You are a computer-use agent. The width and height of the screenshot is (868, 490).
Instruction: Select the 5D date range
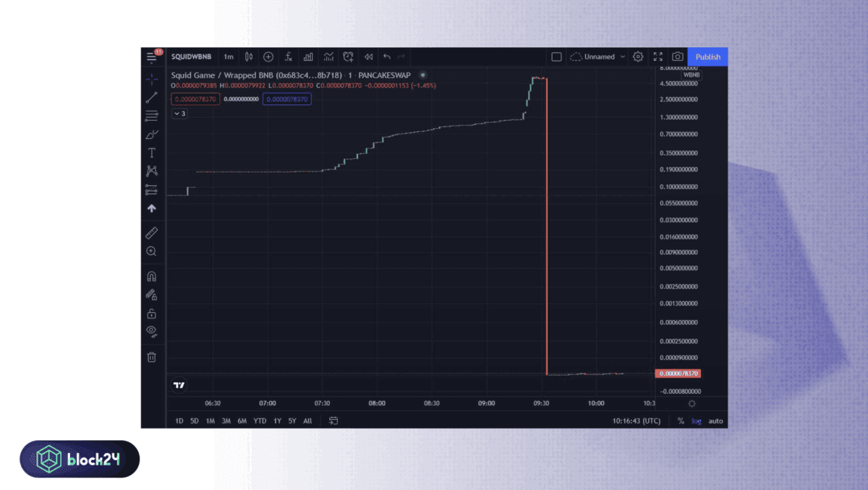pyautogui.click(x=195, y=421)
